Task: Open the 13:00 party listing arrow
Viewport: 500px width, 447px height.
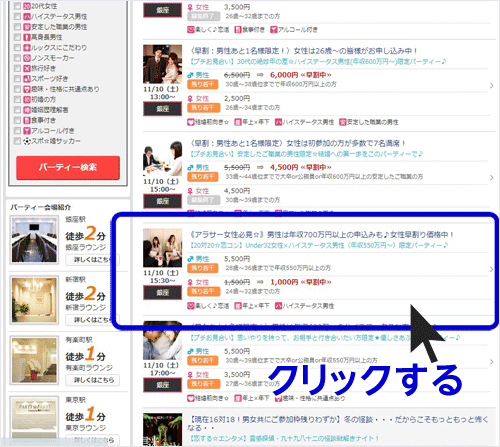Action: tap(491, 86)
